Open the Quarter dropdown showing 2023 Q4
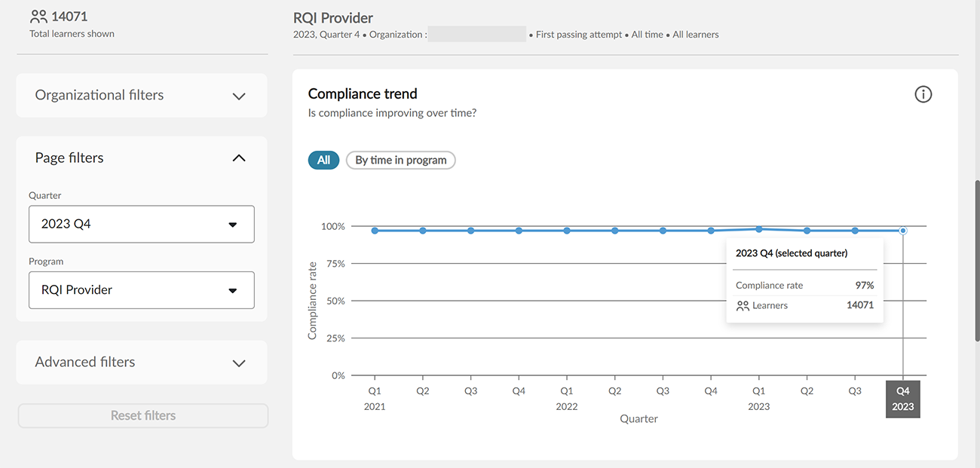The image size is (980, 468). click(142, 224)
